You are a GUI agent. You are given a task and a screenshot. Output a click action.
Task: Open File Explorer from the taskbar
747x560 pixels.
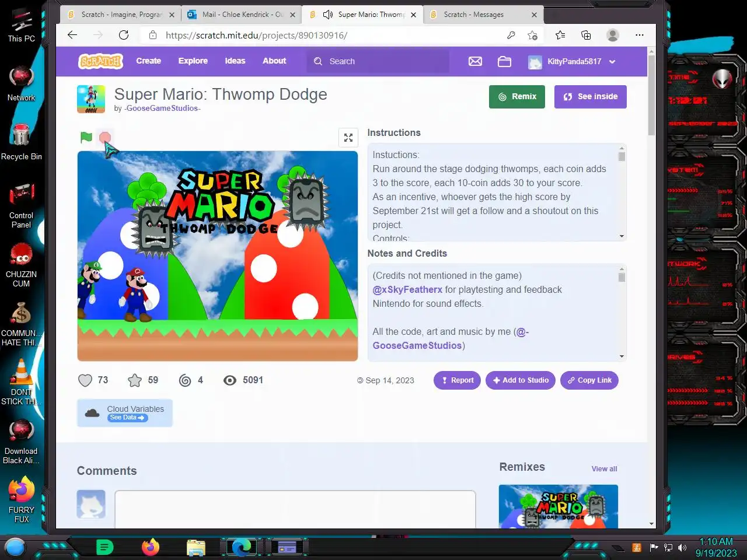196,547
